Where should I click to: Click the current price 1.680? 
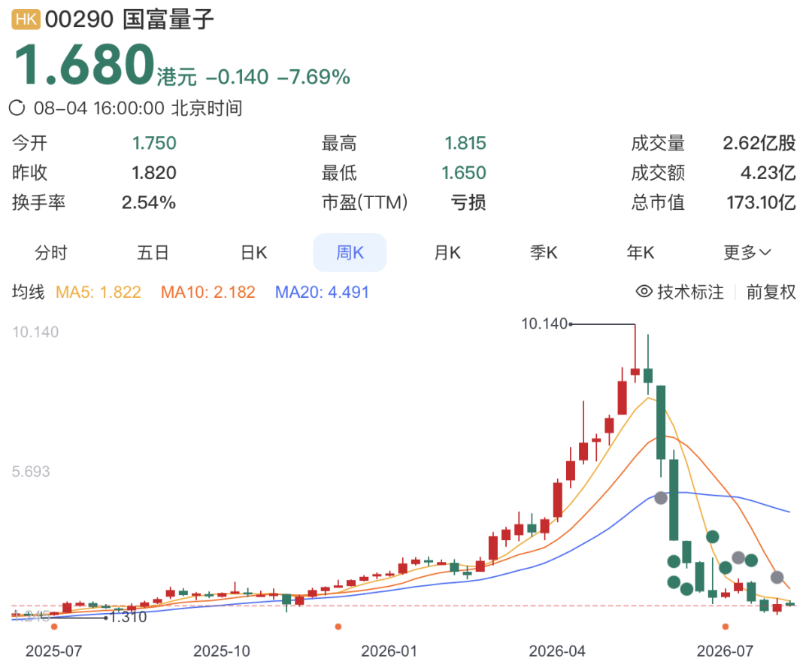(x=85, y=64)
